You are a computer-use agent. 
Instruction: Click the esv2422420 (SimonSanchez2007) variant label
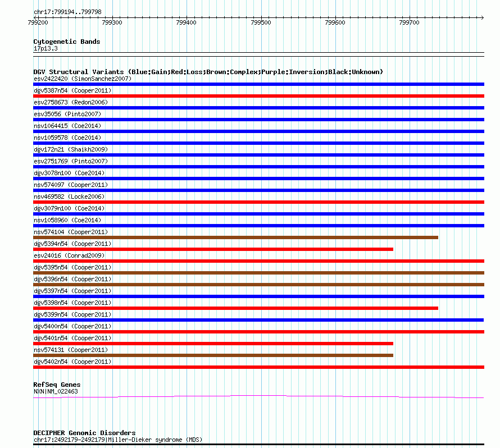83,79
